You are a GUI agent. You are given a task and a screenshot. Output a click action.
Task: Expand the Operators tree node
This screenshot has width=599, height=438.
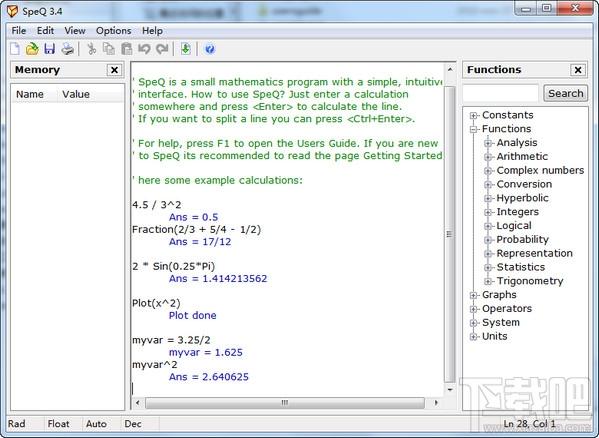pos(474,309)
